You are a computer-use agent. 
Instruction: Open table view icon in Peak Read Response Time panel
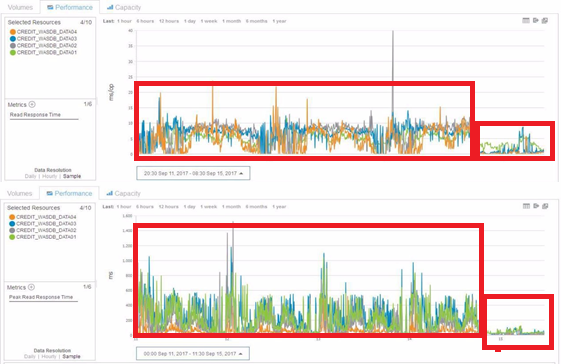526,206
